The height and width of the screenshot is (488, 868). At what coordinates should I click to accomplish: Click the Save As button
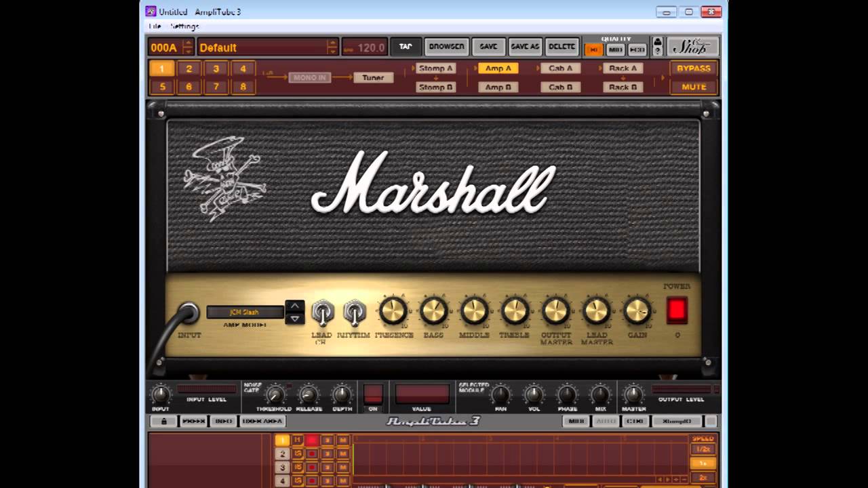tap(525, 47)
